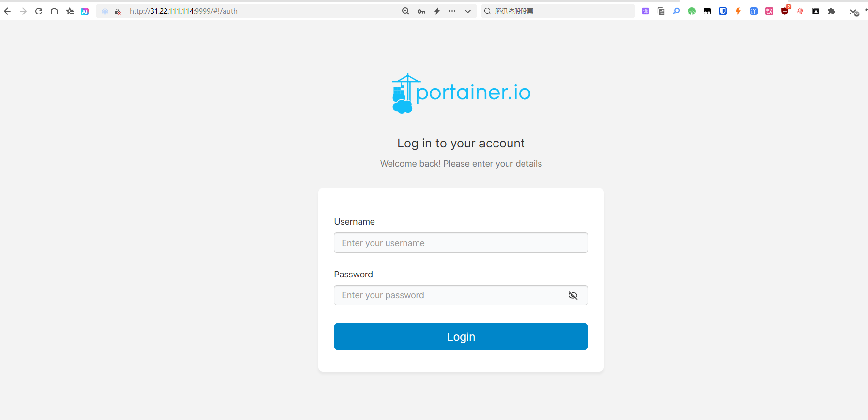Toggle password visibility eye icon
This screenshot has height=420, width=868.
click(x=573, y=295)
